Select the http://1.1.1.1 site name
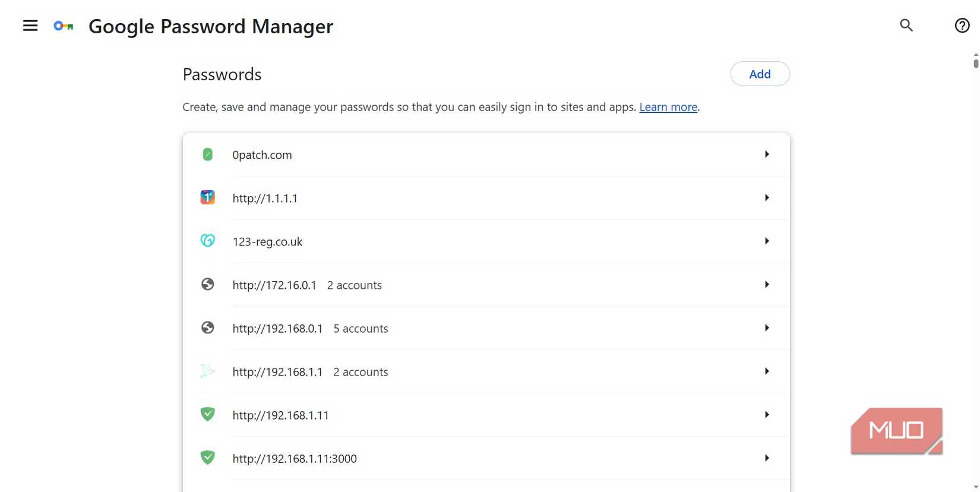 click(x=265, y=198)
